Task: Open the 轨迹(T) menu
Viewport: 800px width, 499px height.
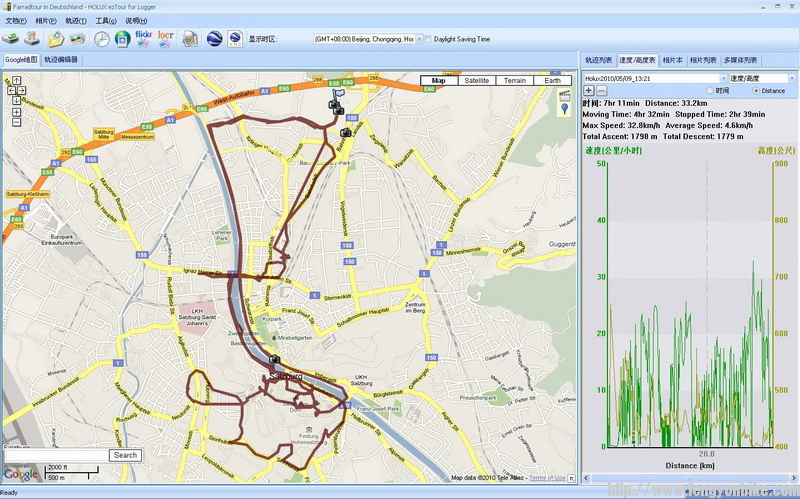Action: 74,20
